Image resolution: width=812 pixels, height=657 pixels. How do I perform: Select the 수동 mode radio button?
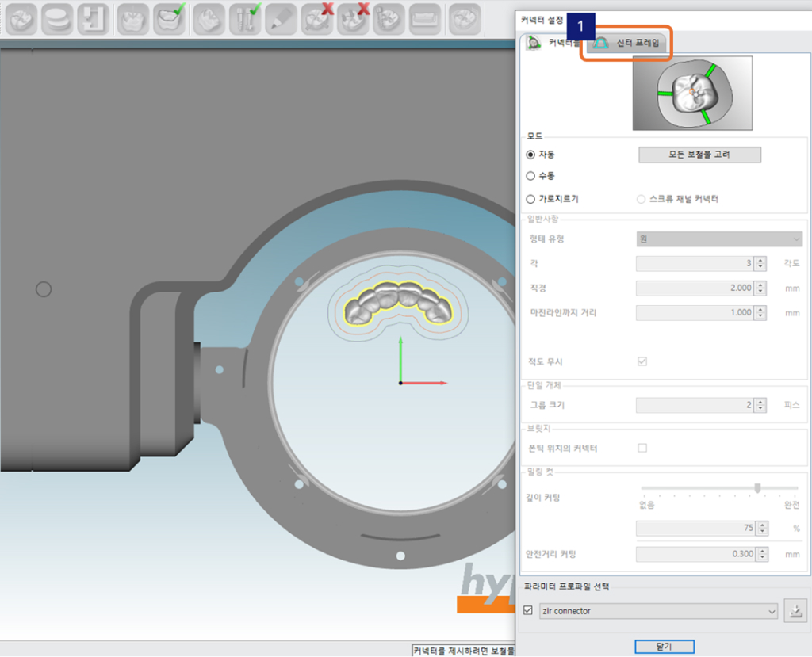(530, 176)
